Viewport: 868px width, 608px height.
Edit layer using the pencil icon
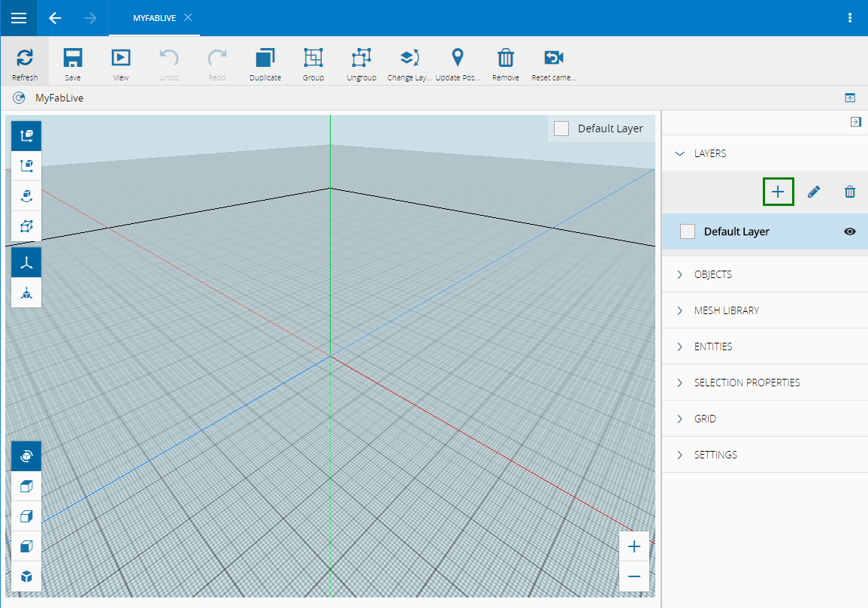(814, 192)
